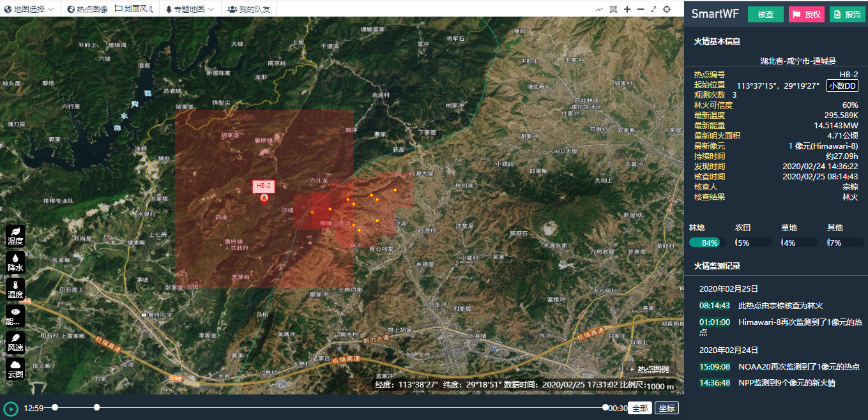Open the 地图选择 dropdown menu

click(29, 9)
